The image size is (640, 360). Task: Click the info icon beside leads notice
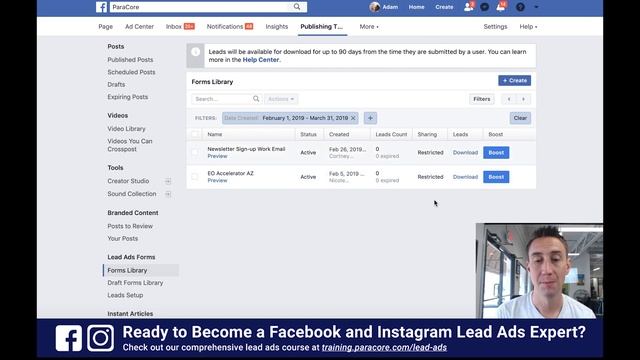(196, 52)
